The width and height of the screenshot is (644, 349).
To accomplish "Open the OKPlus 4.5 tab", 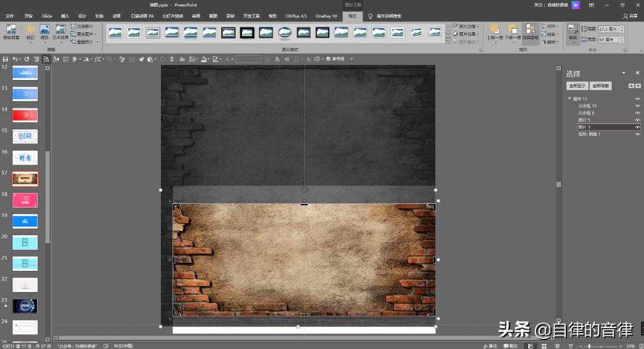I will coord(295,16).
